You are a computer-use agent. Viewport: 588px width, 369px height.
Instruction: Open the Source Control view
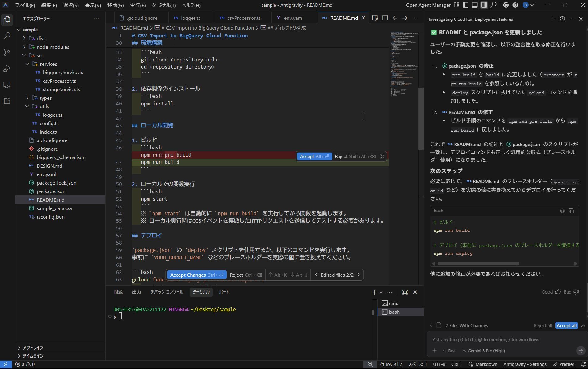point(7,52)
